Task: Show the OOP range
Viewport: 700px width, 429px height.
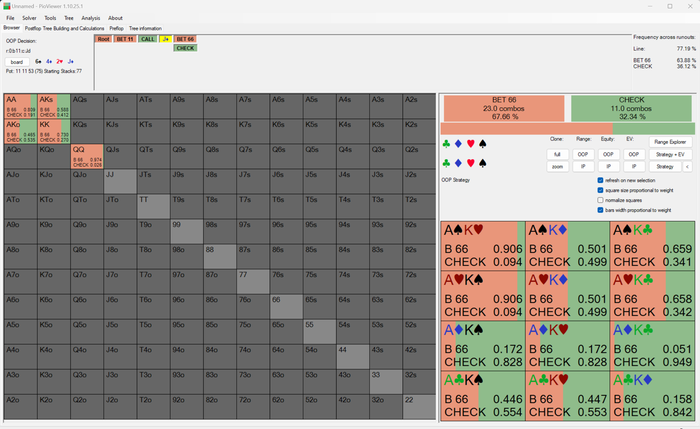Action: (x=583, y=154)
